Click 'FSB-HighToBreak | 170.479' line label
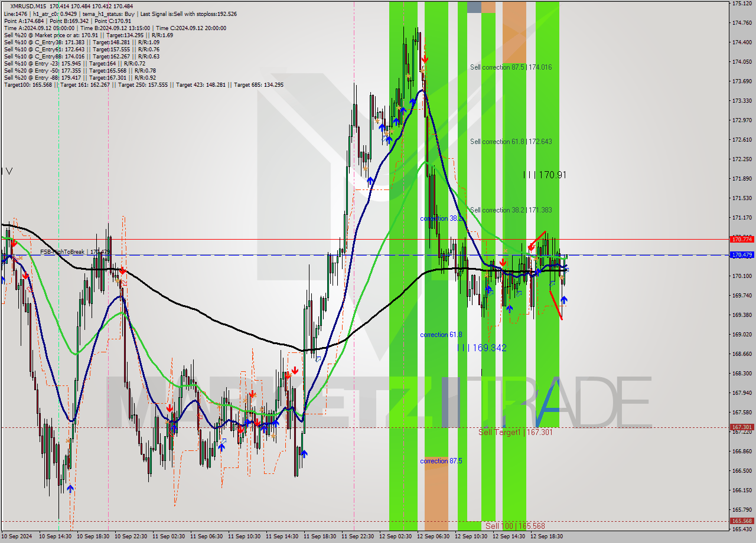Screen dimensions: 756x543 tap(76, 252)
